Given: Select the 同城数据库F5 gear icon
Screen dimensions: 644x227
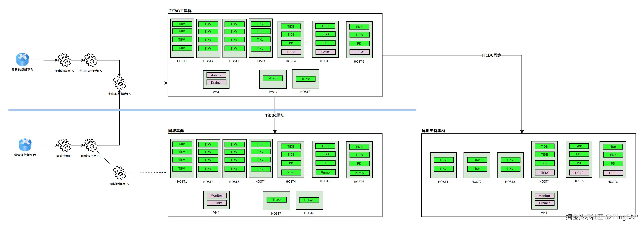Looking at the screenshot, I should coord(119,173).
